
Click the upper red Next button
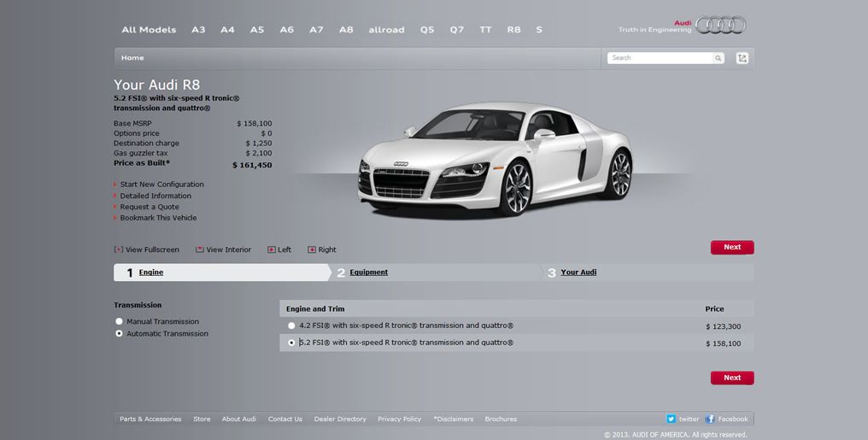[732, 248]
